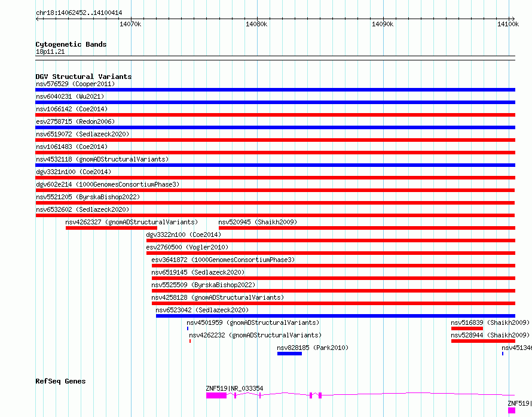
Task: Click the partial ZNF519 gene block at right edge
Action: pos(511,410)
